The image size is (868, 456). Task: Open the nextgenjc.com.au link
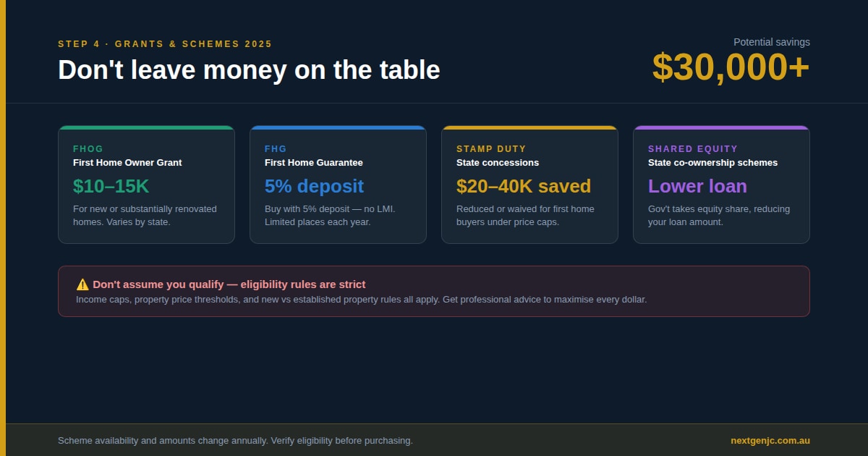click(x=770, y=440)
